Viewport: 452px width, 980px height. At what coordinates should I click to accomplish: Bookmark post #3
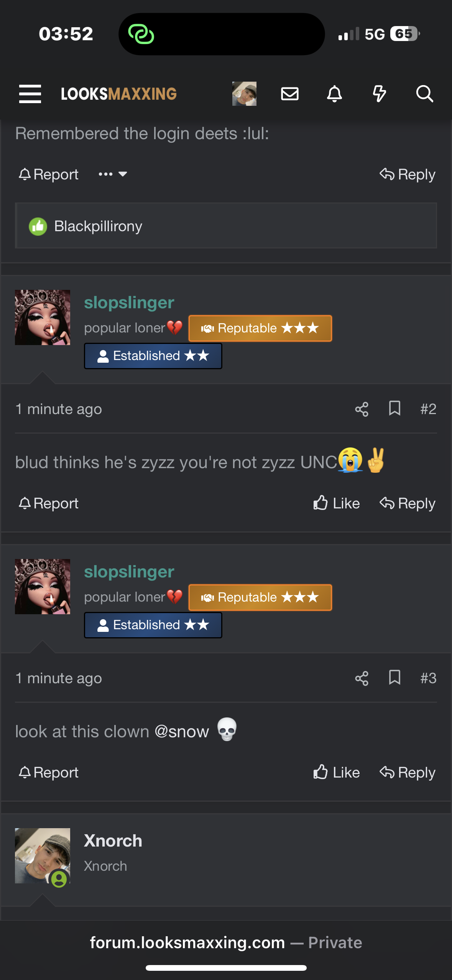click(394, 678)
